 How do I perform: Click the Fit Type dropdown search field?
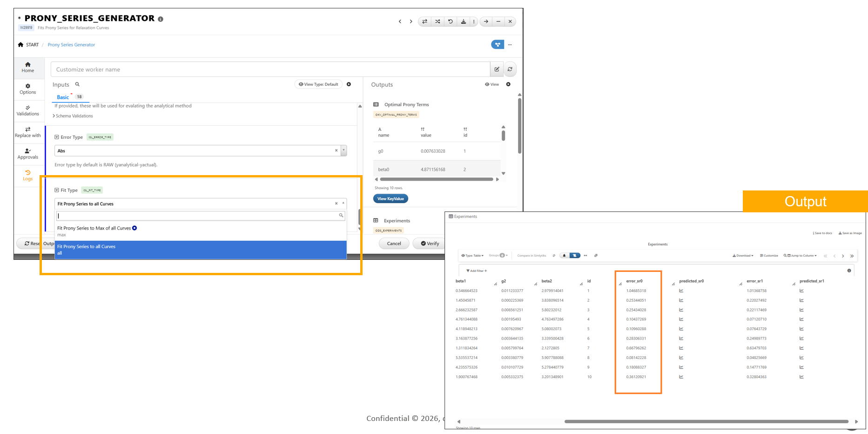[198, 216]
